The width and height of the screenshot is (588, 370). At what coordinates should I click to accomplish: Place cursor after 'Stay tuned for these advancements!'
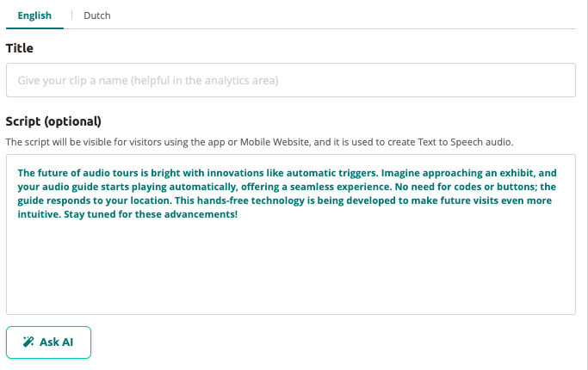pyautogui.click(x=238, y=214)
